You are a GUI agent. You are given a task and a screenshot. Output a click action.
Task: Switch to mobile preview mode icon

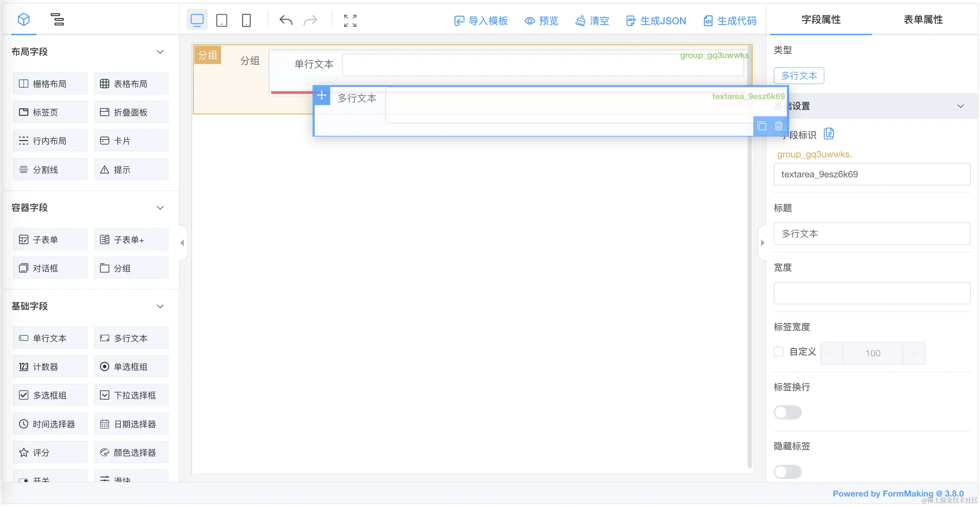click(x=246, y=20)
